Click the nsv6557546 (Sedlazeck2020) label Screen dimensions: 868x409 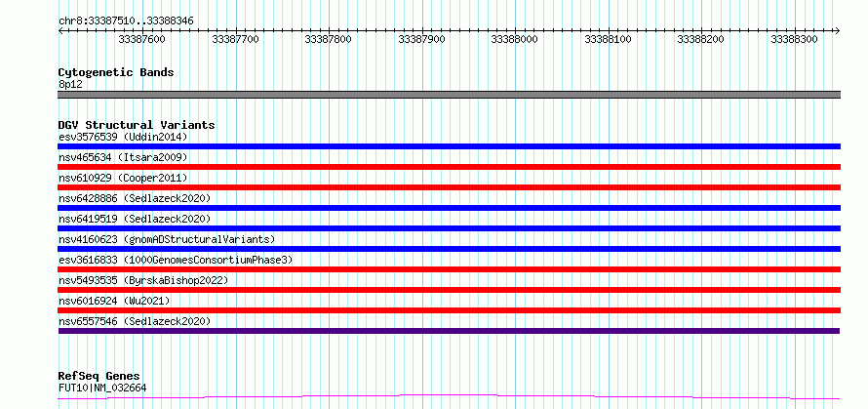click(135, 321)
